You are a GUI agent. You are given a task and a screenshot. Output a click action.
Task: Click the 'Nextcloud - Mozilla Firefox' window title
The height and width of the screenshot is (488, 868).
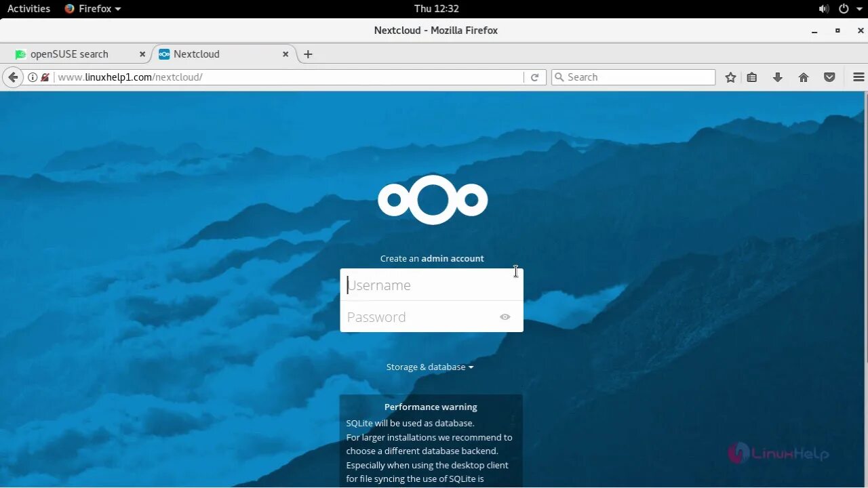click(436, 30)
